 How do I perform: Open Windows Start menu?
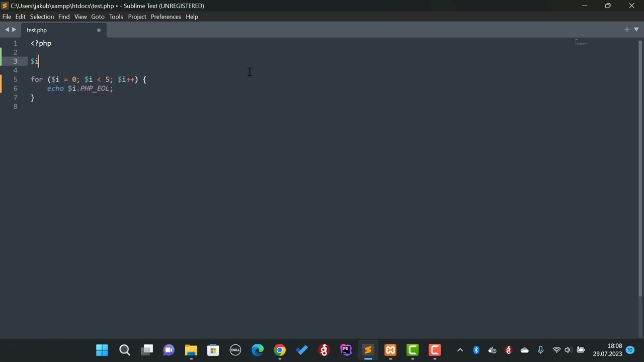(102, 350)
